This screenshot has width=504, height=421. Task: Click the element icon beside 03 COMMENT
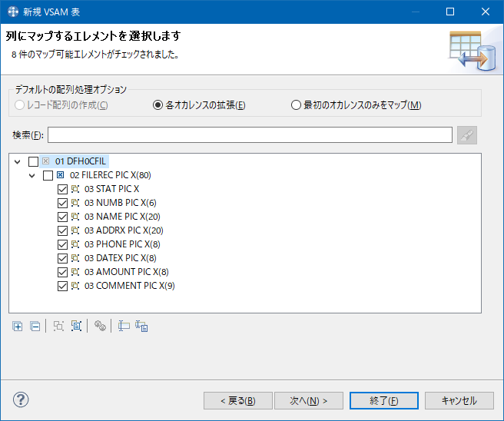pyautogui.click(x=75, y=286)
